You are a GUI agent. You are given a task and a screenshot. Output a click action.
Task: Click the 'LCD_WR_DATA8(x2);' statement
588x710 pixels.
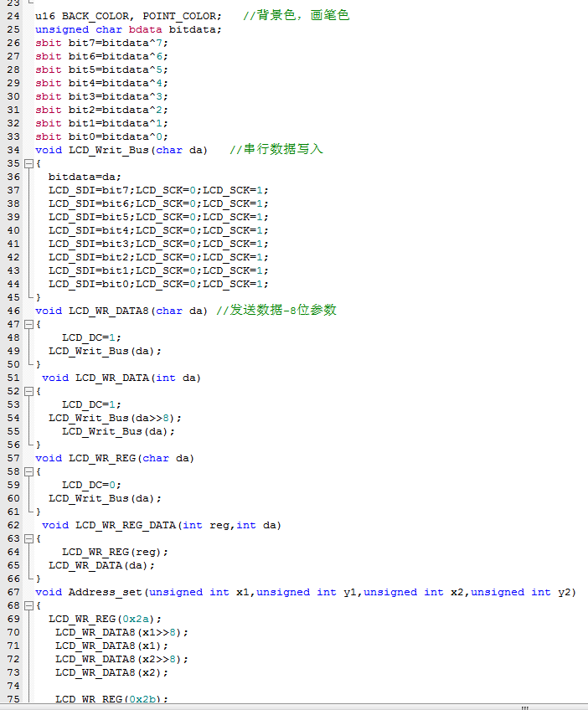(111, 672)
